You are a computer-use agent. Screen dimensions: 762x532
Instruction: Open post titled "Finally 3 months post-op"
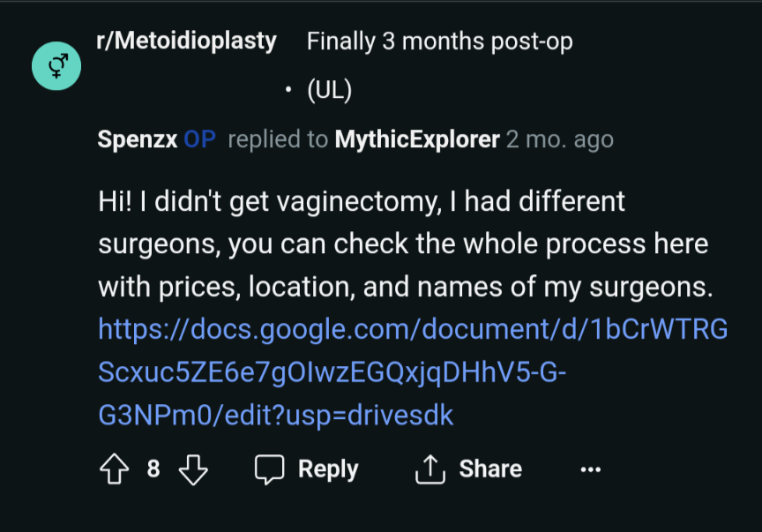coord(439,41)
